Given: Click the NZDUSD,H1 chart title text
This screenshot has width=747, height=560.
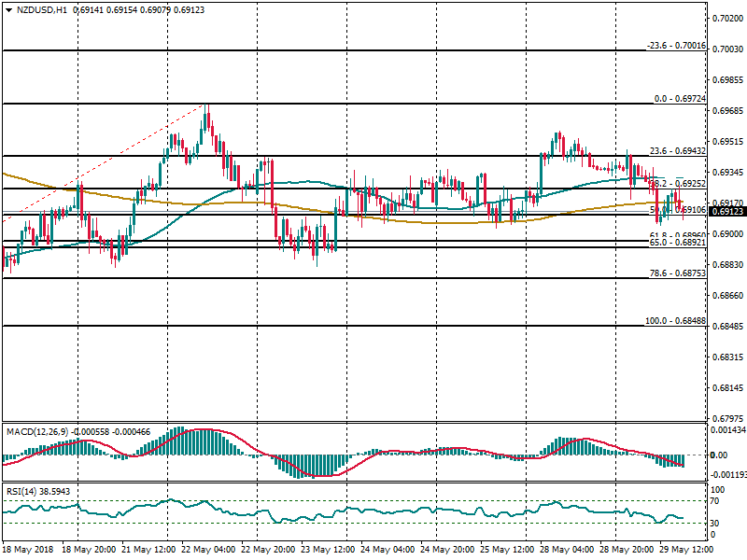Looking at the screenshot, I should coord(42,8).
